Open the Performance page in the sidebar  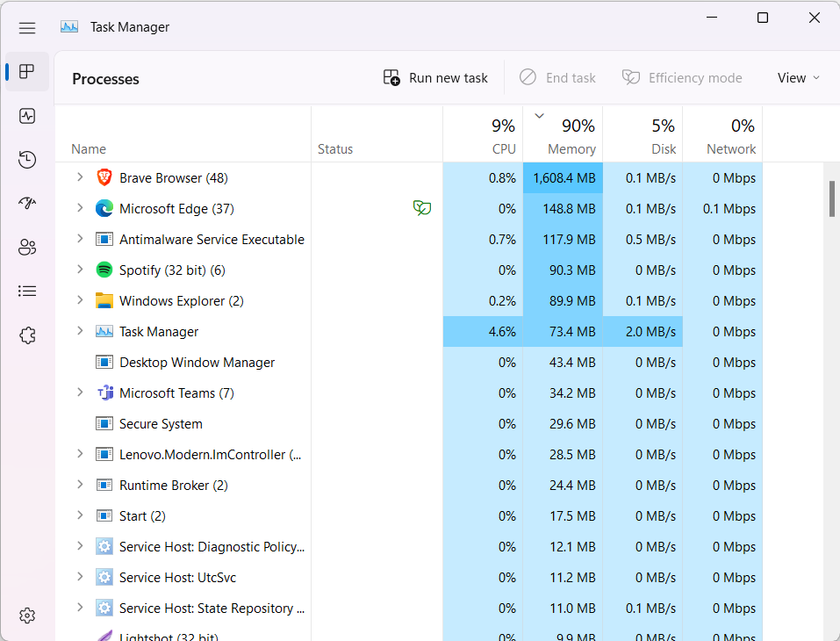point(27,116)
